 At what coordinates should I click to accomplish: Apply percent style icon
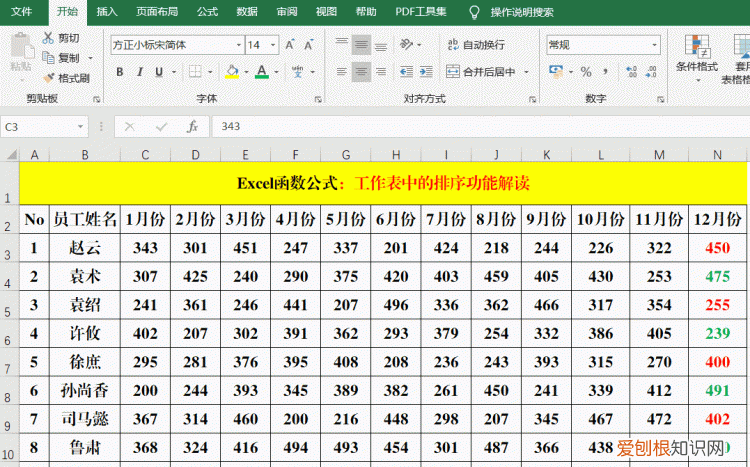coord(586,72)
